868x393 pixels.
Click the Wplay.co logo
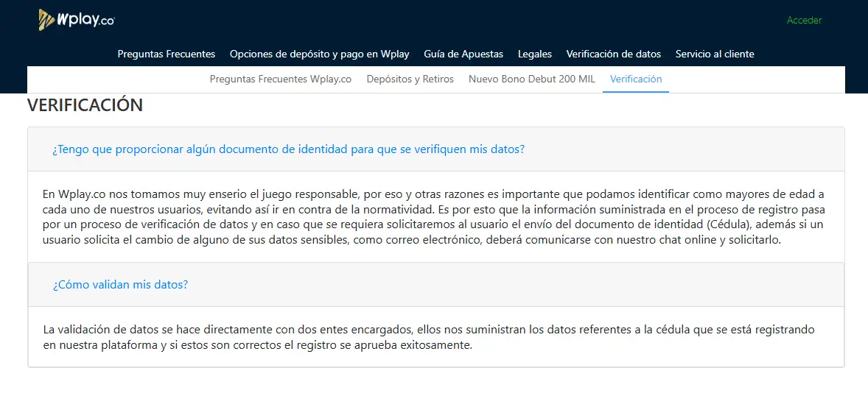(x=77, y=21)
